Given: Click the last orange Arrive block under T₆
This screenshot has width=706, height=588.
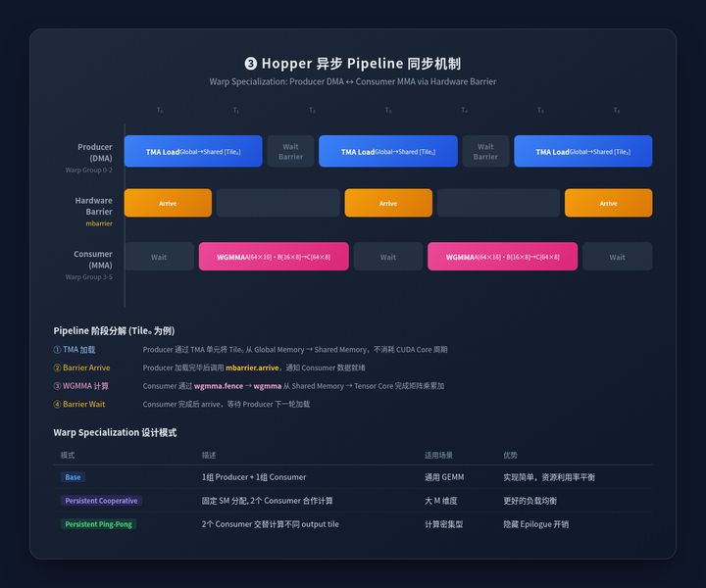Looking at the screenshot, I should (x=608, y=203).
